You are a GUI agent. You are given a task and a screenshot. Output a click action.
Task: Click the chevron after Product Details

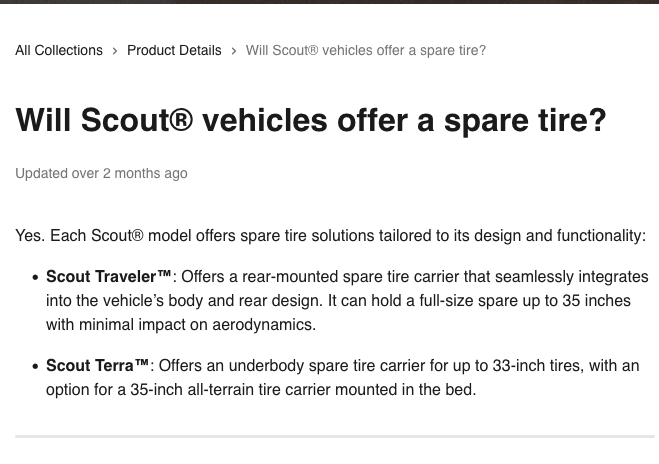(x=234, y=50)
